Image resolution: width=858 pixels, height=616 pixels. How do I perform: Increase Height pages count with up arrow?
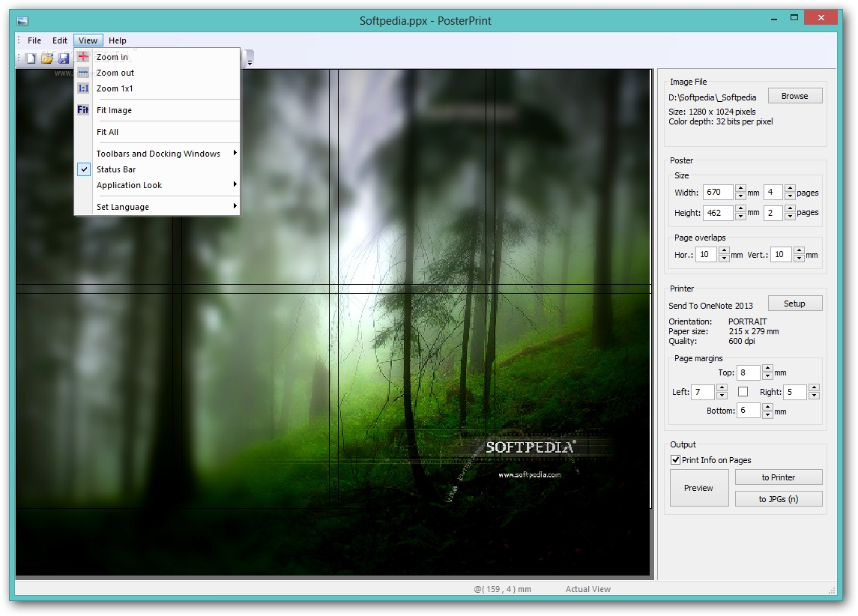pos(790,209)
